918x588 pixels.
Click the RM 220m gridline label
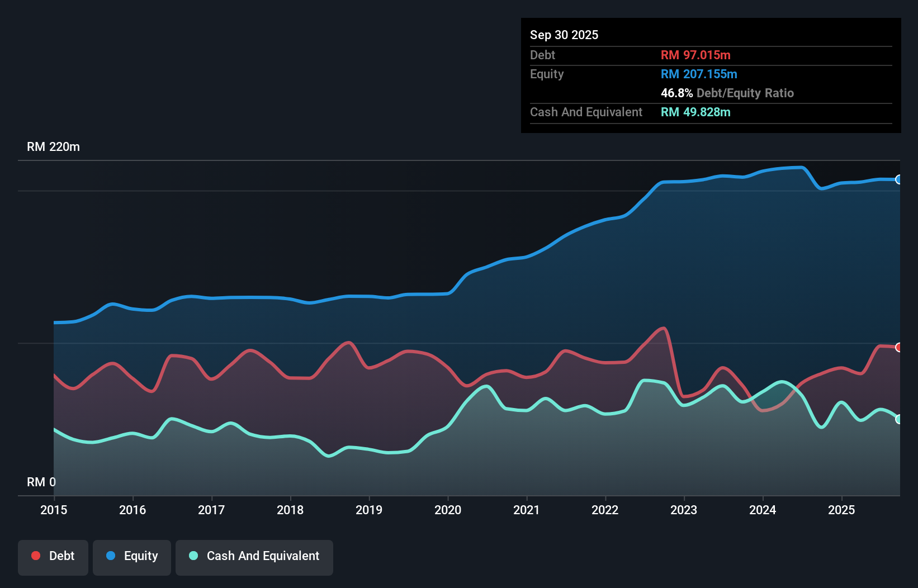pyautogui.click(x=53, y=146)
